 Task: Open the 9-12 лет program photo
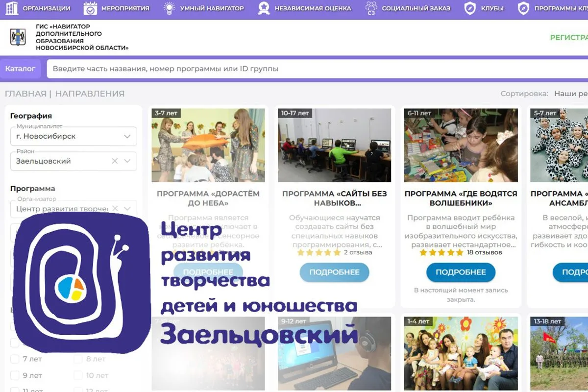(x=334, y=353)
